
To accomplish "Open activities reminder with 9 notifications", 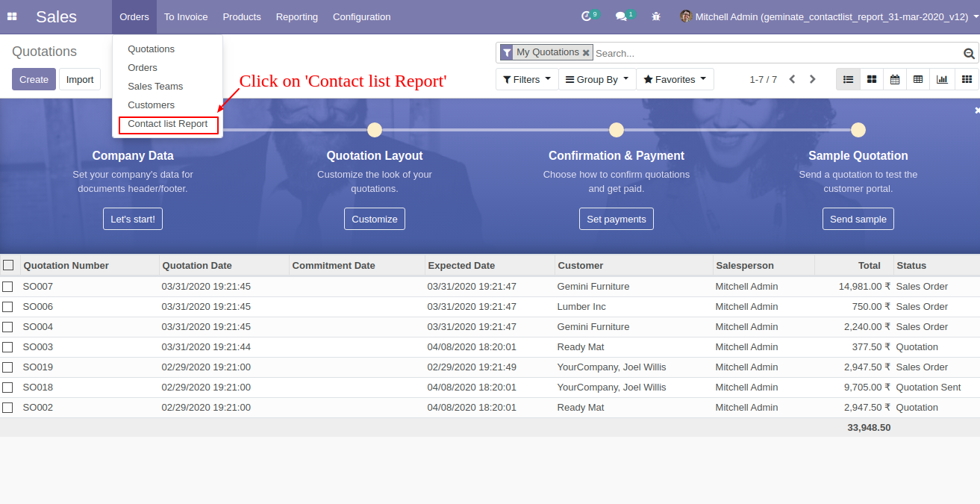I will [587, 16].
